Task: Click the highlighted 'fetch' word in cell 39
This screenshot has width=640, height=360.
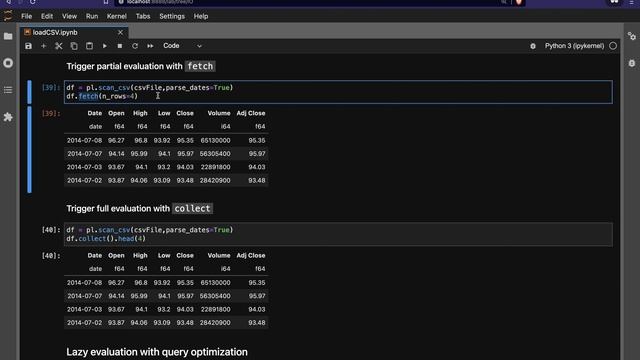Action: 88,96
